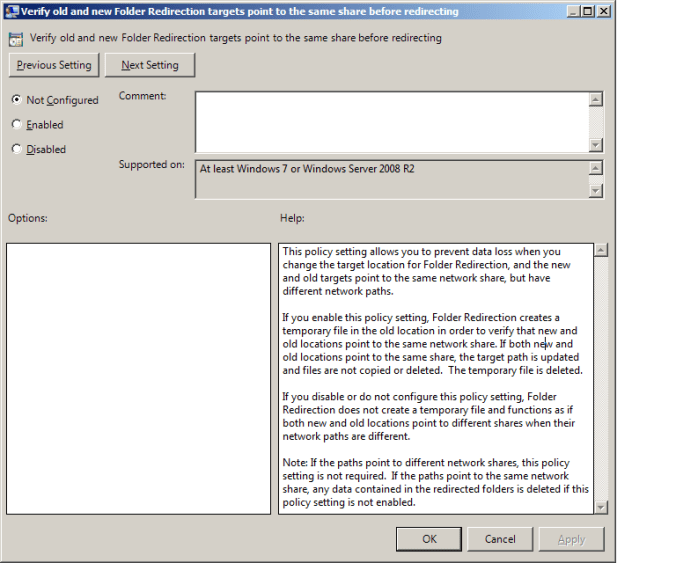Click the policy setting icon beside heading

[16, 40]
